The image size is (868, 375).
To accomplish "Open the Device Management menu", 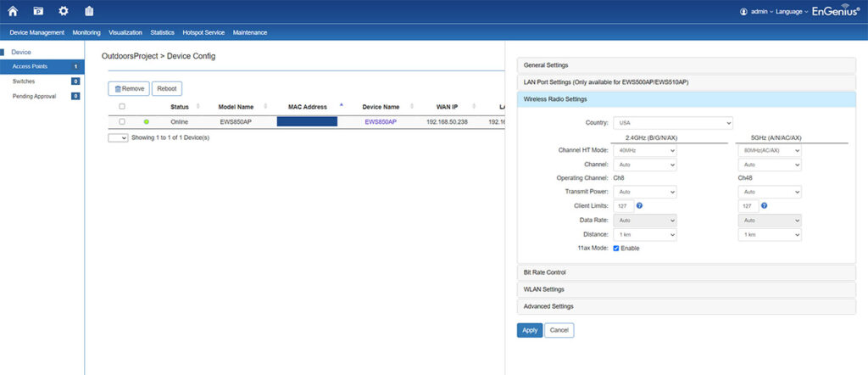I will tap(37, 33).
